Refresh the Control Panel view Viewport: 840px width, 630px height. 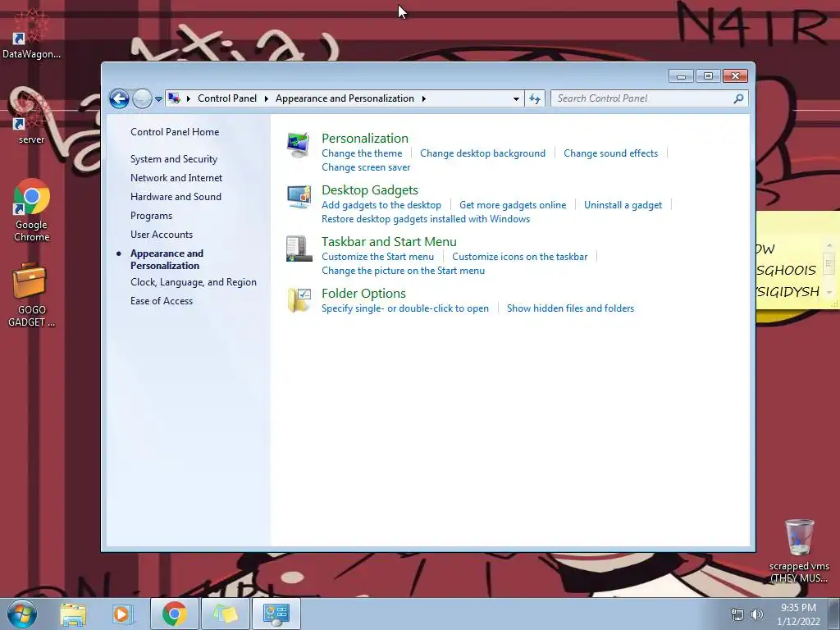click(535, 98)
